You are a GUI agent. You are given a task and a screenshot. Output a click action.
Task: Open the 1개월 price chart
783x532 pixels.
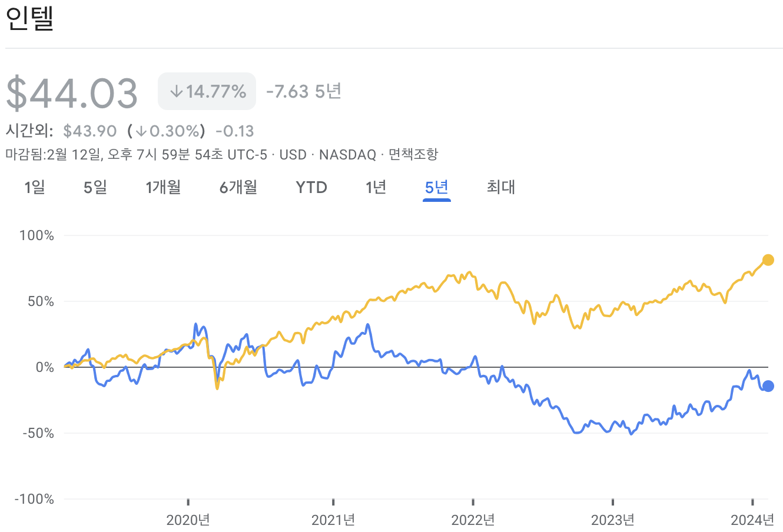pos(163,187)
